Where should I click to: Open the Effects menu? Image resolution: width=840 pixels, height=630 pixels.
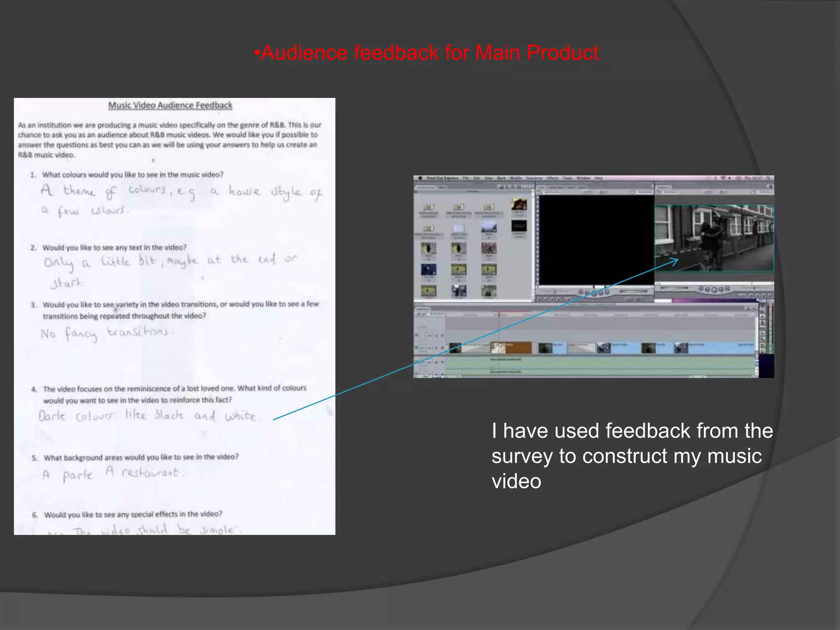552,178
